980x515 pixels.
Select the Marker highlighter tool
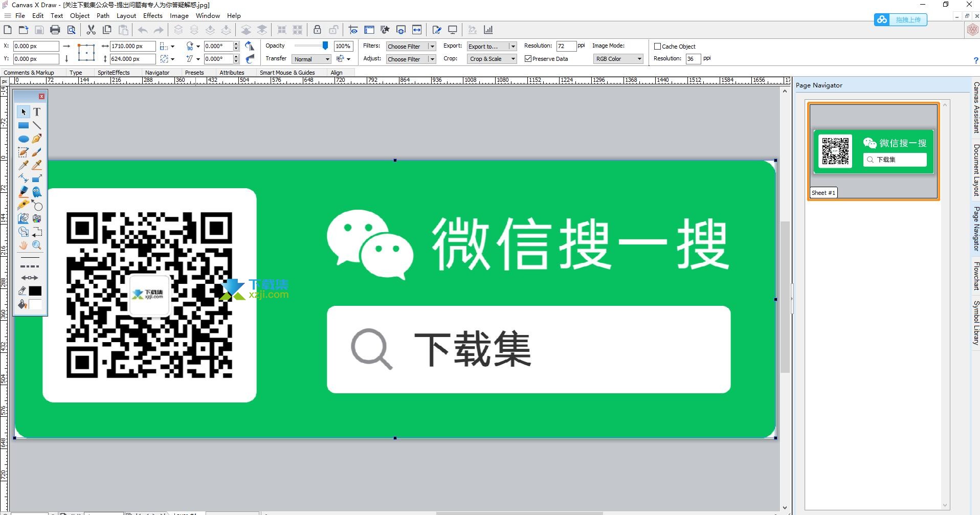pyautogui.click(x=23, y=192)
